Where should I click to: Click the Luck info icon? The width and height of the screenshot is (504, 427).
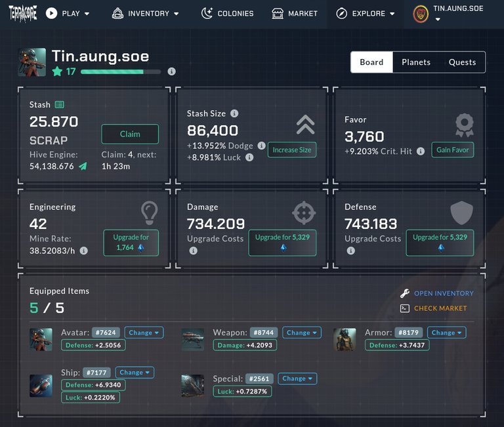pyautogui.click(x=249, y=157)
